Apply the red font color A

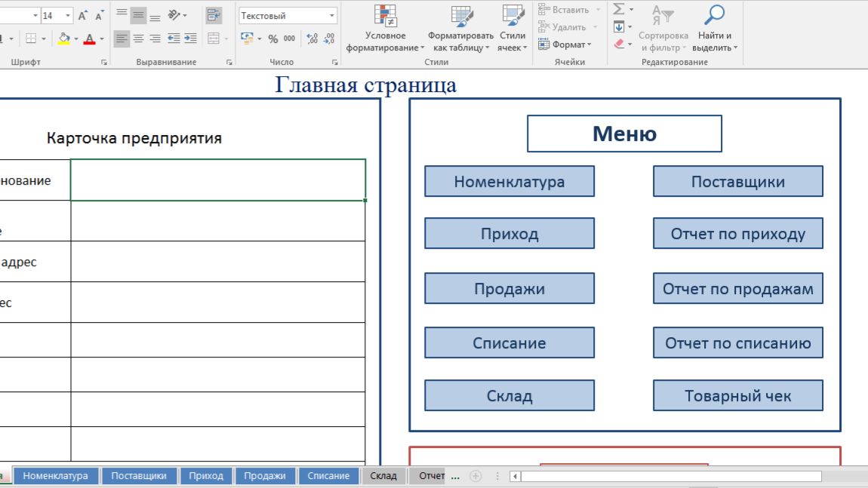(x=89, y=38)
